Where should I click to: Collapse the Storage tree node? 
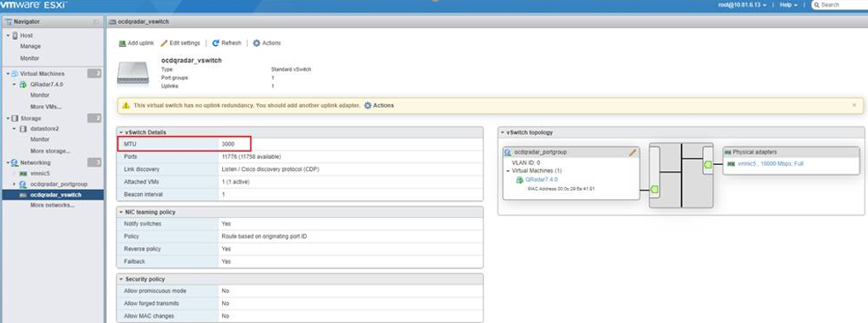coord(8,119)
